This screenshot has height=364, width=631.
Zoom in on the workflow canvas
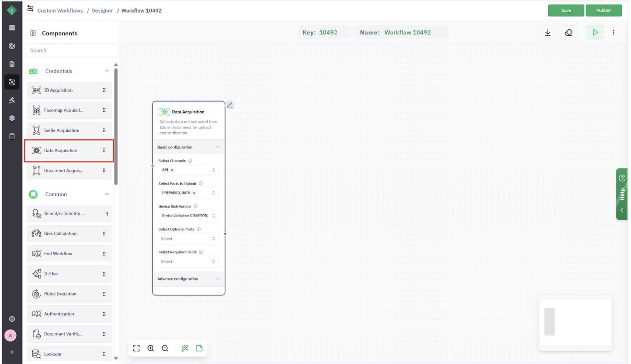[151, 348]
